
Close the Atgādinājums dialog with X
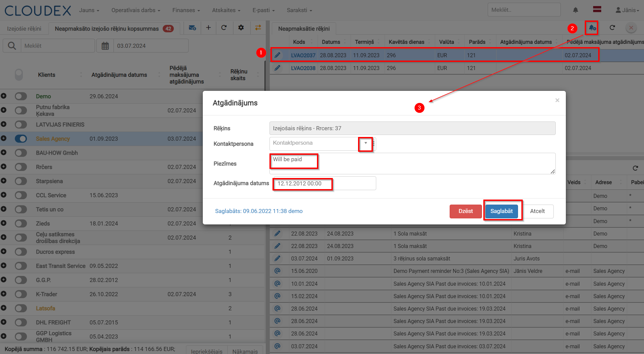(x=557, y=100)
